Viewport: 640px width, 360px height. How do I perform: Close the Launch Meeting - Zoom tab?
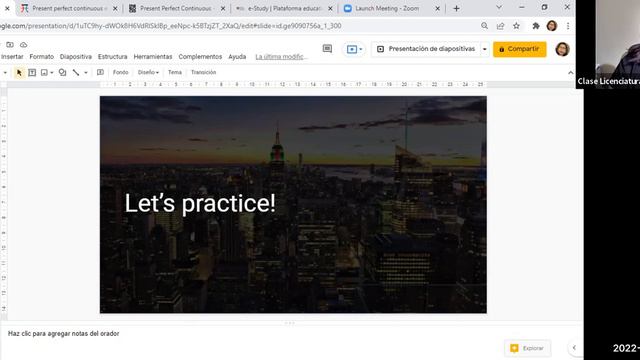coord(437,8)
